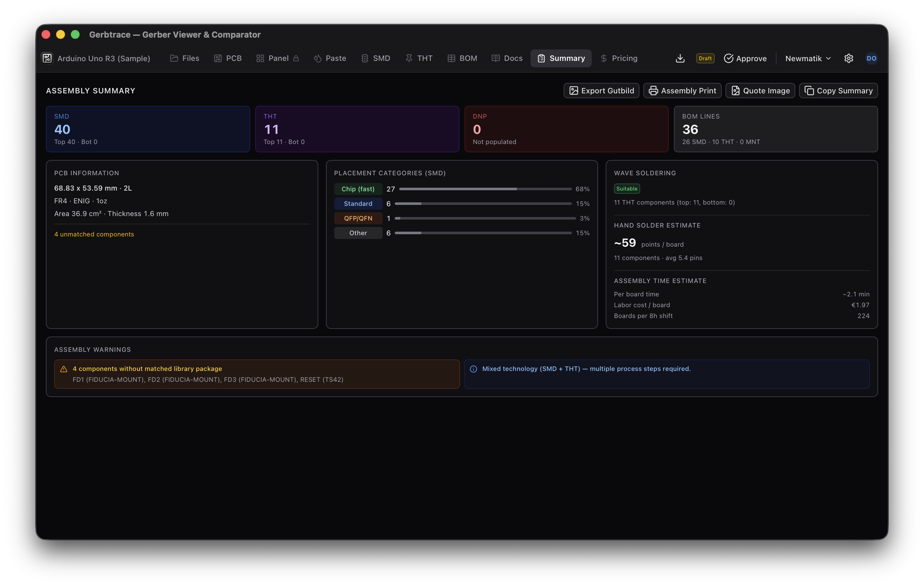
Task: Click the SMD 40 count card
Action: [148, 129]
